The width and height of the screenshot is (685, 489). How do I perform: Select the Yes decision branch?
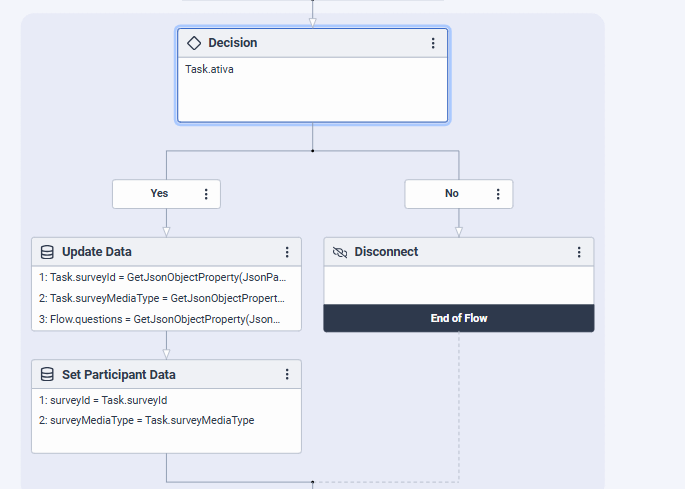[x=159, y=194]
